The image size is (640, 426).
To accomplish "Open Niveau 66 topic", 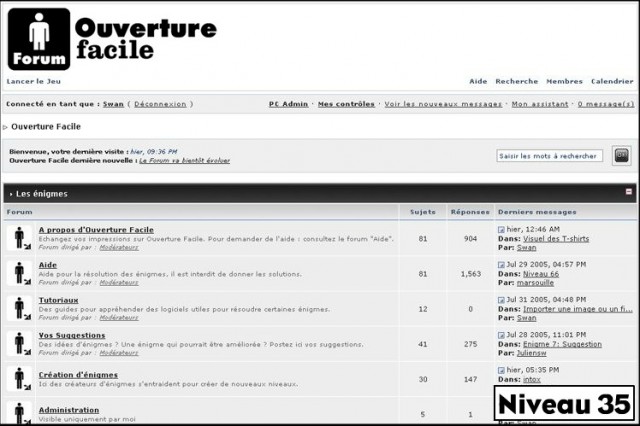I will click(x=541, y=274).
